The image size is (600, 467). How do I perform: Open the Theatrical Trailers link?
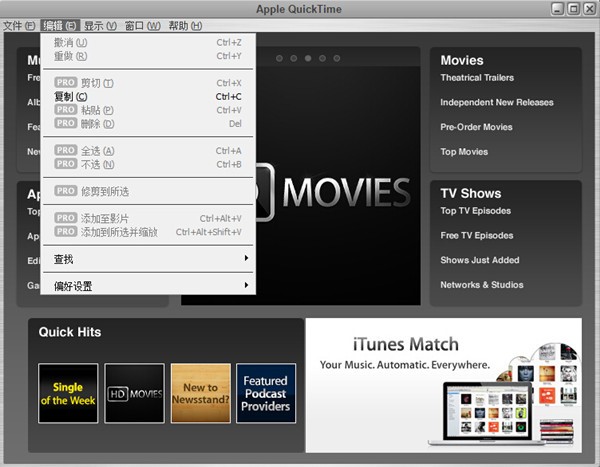coord(477,78)
